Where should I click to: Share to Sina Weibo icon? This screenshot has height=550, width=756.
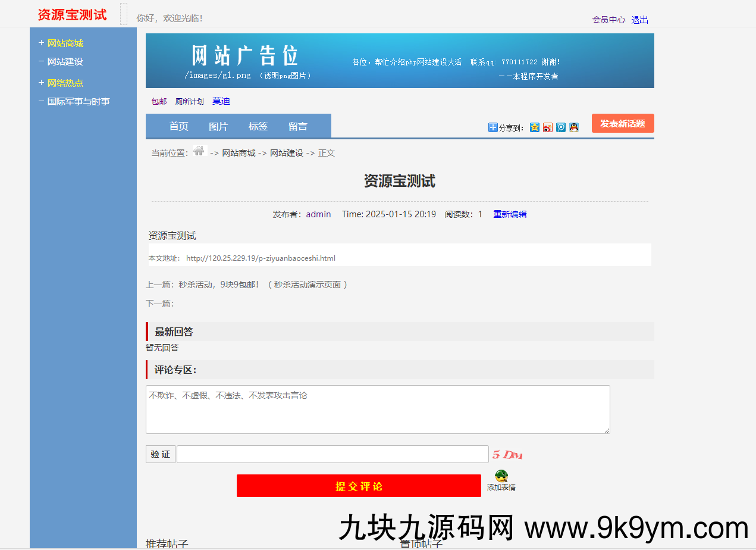[x=547, y=127]
